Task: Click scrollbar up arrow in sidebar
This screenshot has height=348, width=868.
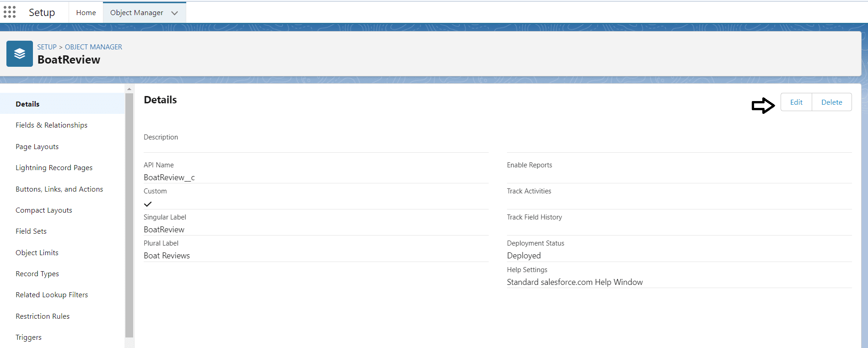Action: [x=129, y=89]
